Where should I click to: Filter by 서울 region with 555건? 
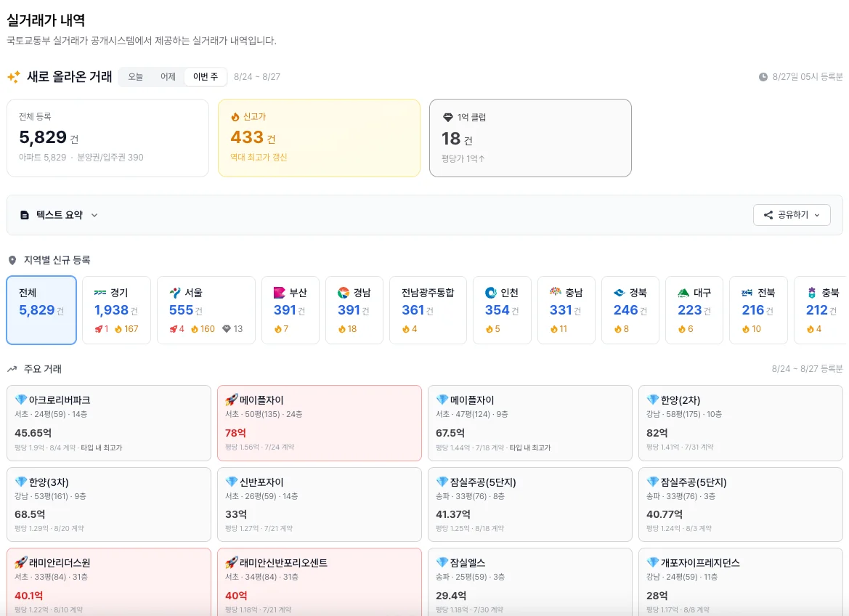point(206,310)
